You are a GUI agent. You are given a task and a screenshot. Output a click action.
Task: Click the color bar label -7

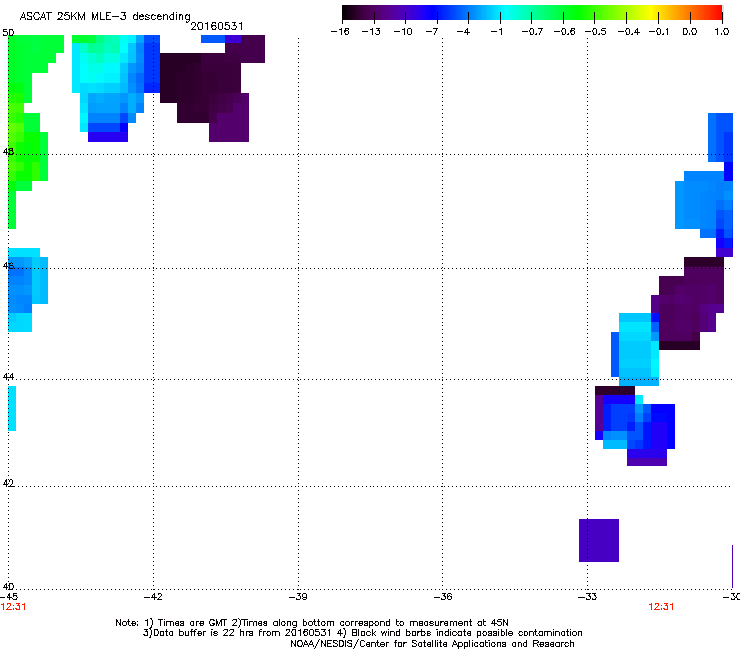(432, 32)
